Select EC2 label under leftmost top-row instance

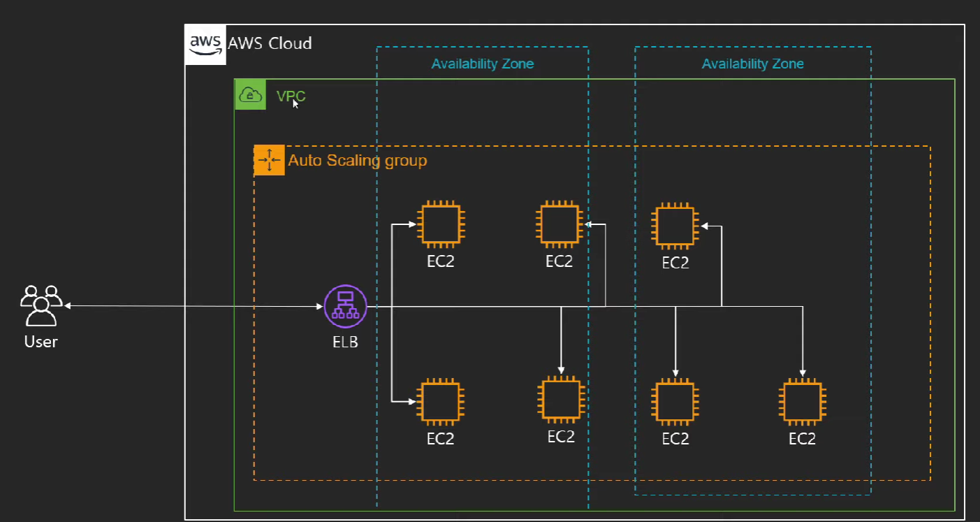(x=441, y=262)
